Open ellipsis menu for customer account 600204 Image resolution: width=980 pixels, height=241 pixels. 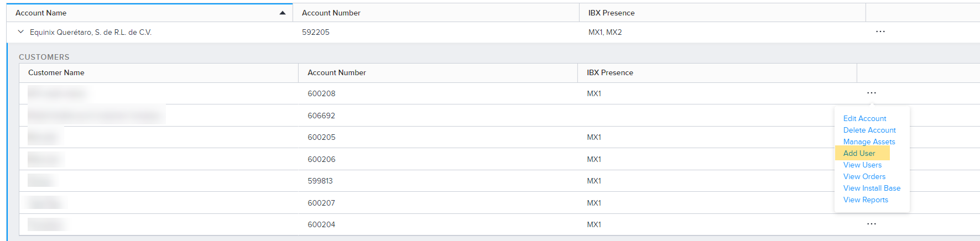[872, 224]
